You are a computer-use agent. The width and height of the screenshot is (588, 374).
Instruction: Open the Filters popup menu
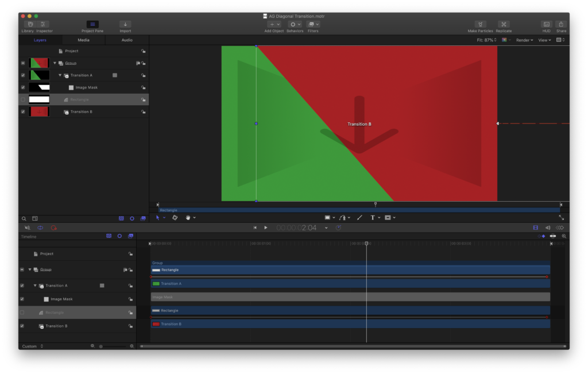click(x=313, y=24)
